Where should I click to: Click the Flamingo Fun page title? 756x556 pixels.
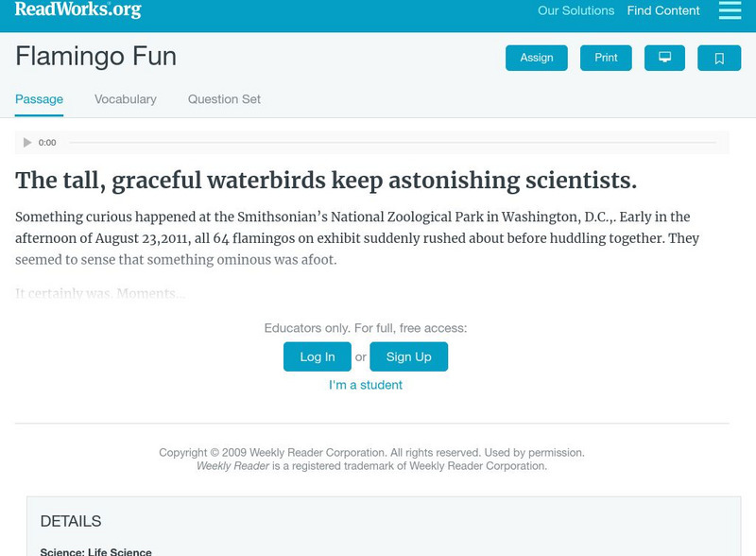(95, 57)
